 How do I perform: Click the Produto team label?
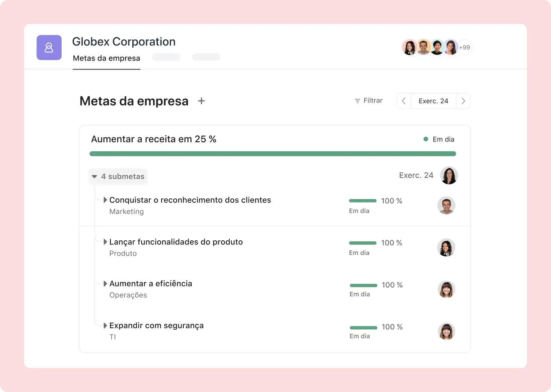coord(123,253)
